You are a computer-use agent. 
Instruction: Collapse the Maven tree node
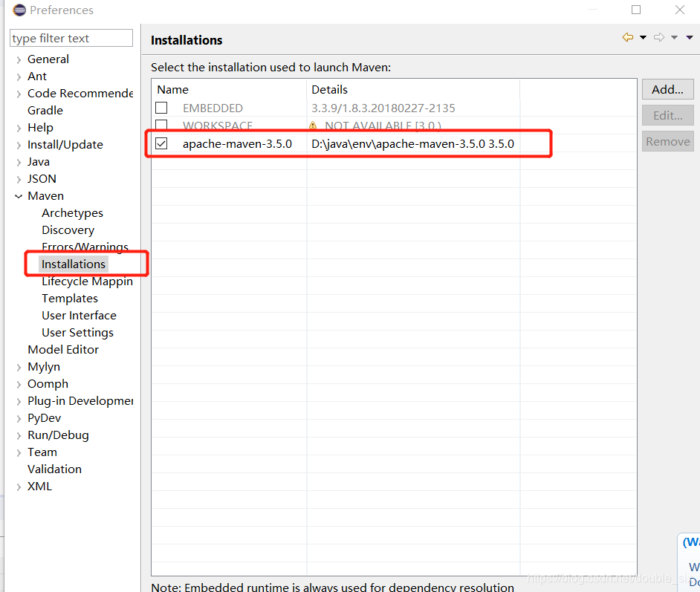click(x=19, y=196)
